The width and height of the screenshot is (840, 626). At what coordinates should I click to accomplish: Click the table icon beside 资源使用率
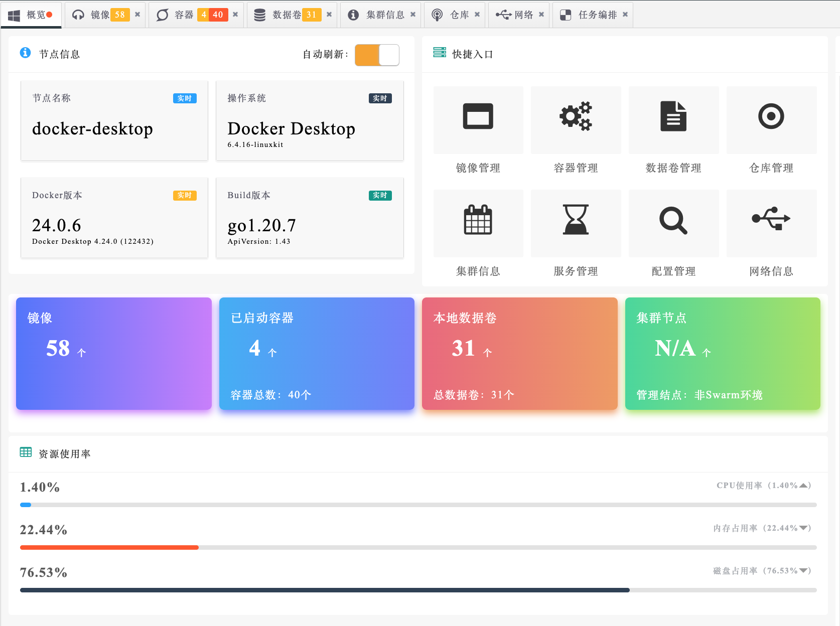point(26,452)
